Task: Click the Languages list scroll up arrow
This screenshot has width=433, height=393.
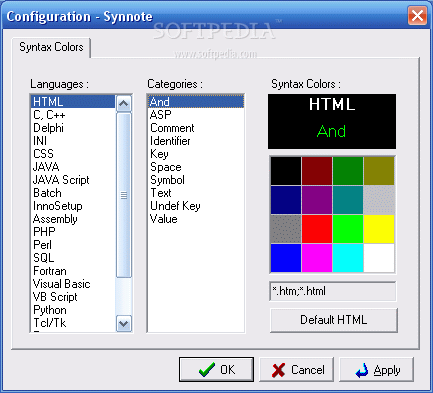Action: pyautogui.click(x=124, y=103)
